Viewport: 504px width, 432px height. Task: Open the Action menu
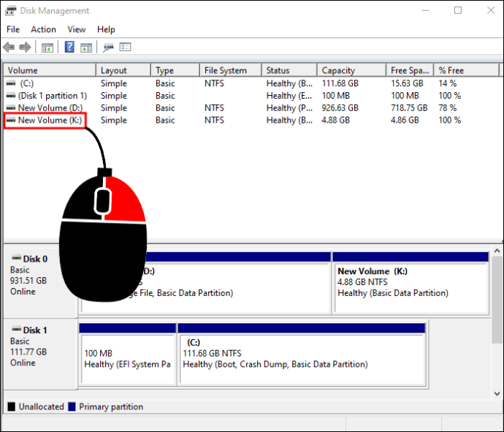(43, 29)
